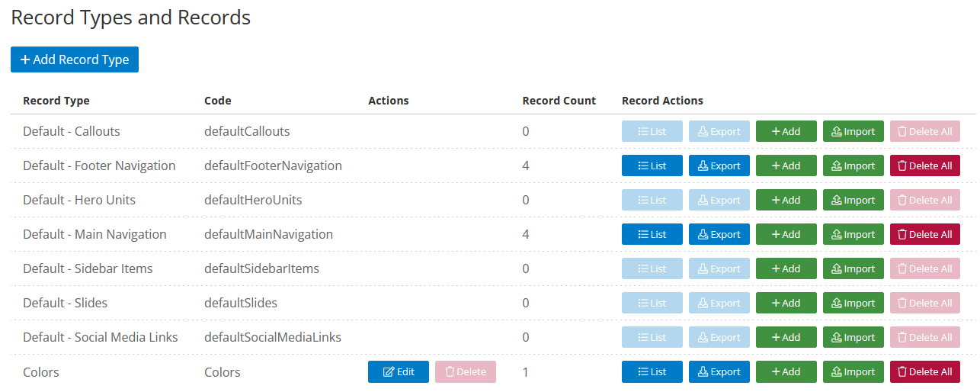The height and width of the screenshot is (392, 980).
Task: List Default - Main Navigation records
Action: pos(652,234)
